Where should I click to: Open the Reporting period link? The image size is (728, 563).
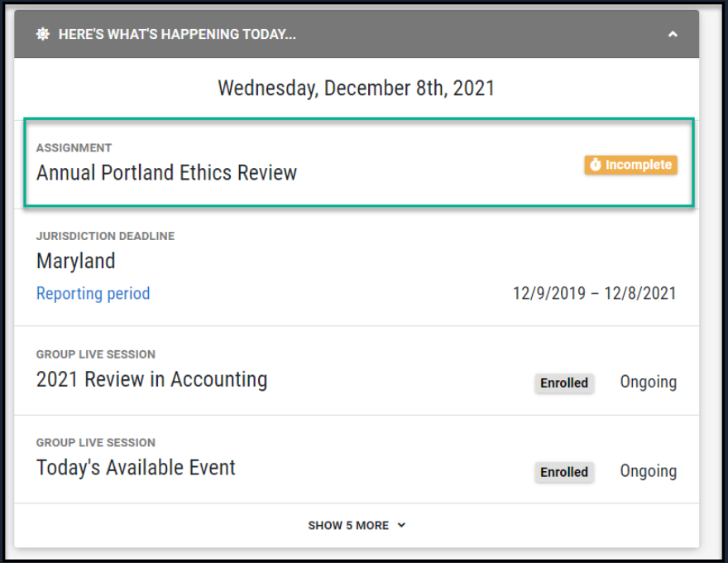coord(93,293)
